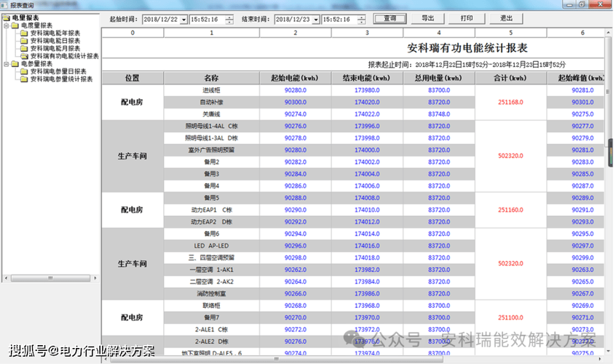
Task: Click folder icon beside 安科瑞电能日报表
Action: [x=24, y=41]
